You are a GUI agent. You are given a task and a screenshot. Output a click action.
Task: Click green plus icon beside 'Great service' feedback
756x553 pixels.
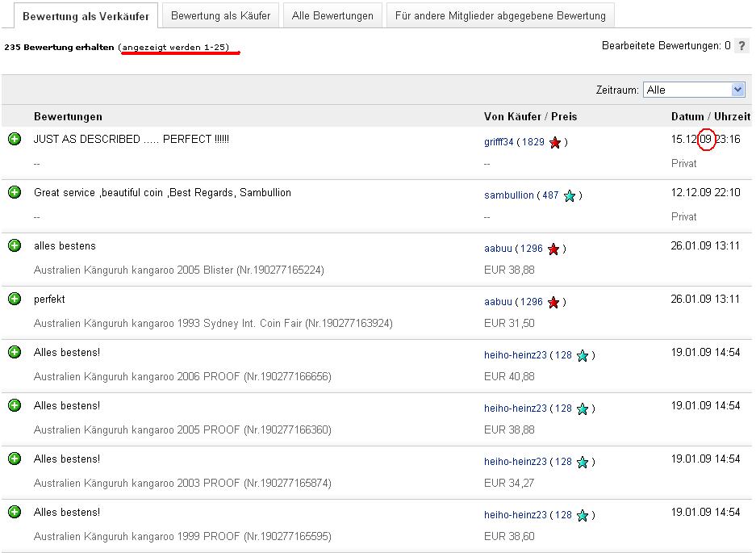coord(15,193)
